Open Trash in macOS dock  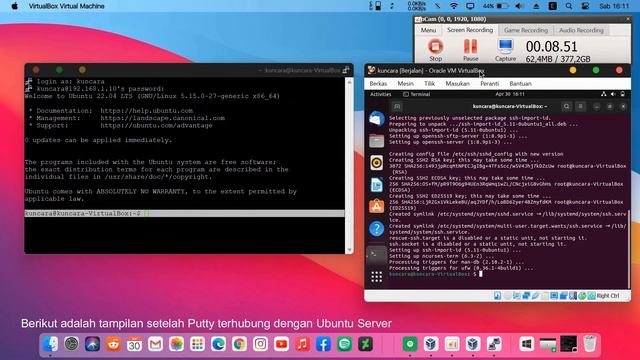point(589,344)
